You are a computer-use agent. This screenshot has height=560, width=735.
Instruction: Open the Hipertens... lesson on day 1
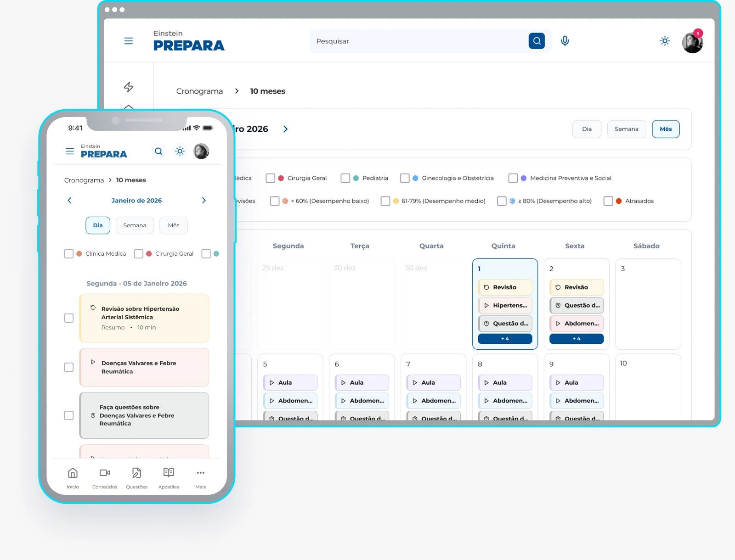coord(505,305)
